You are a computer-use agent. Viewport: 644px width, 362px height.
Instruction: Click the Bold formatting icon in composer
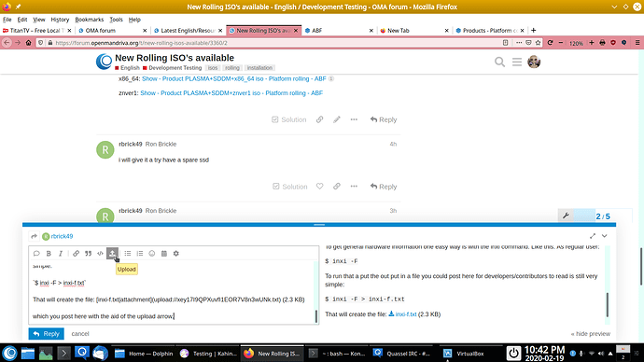point(49,254)
